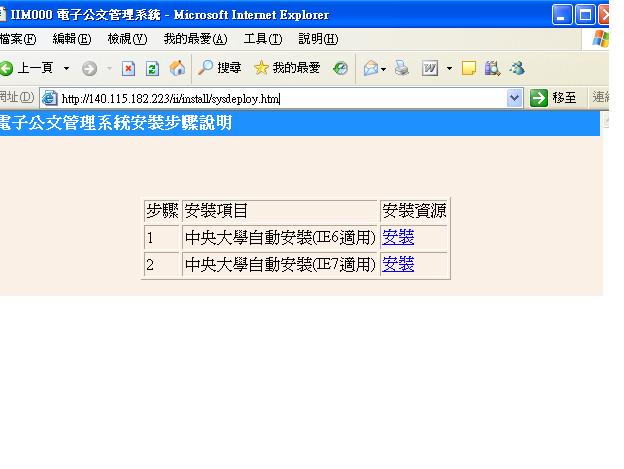The image size is (624, 469).
Task: Open the 檔案(F) menu
Action: point(17,39)
